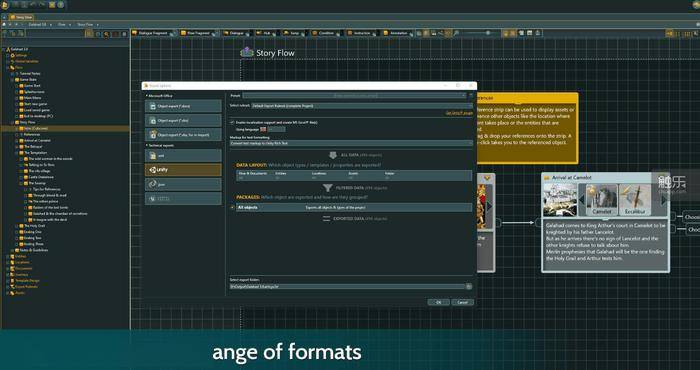700x370 pixels.
Task: Click the Camelot reference thumbnail
Action: click(601, 199)
